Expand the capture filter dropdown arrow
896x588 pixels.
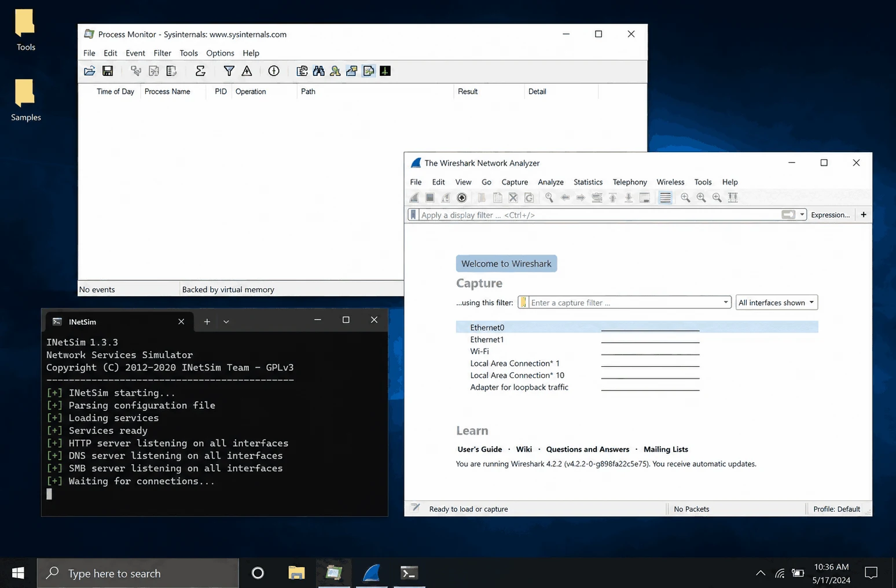pyautogui.click(x=726, y=302)
